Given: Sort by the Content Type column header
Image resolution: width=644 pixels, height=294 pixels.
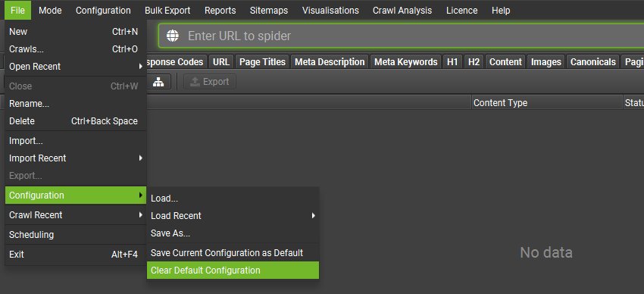Looking at the screenshot, I should pyautogui.click(x=547, y=102).
